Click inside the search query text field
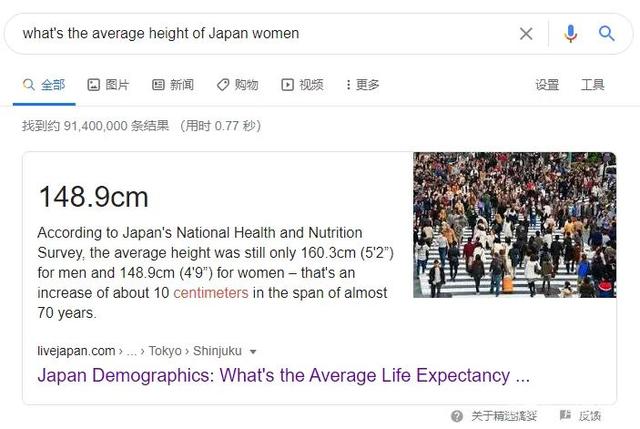The width and height of the screenshot is (640, 429). click(250, 33)
